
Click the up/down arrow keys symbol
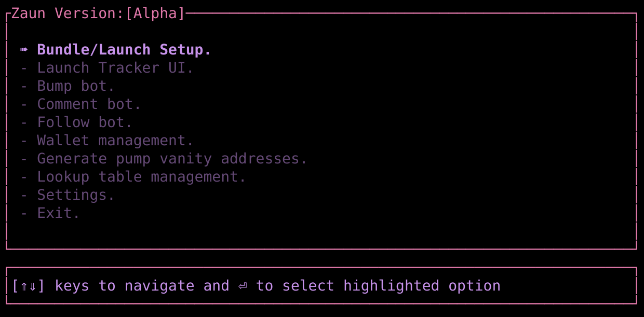coord(28,286)
